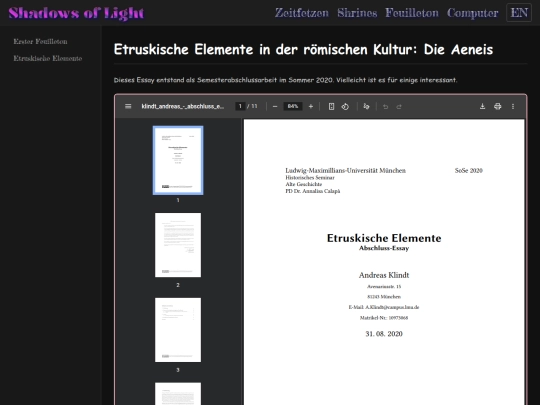The image size is (540, 405).
Task: Open the Shrines menu item
Action: click(x=357, y=13)
